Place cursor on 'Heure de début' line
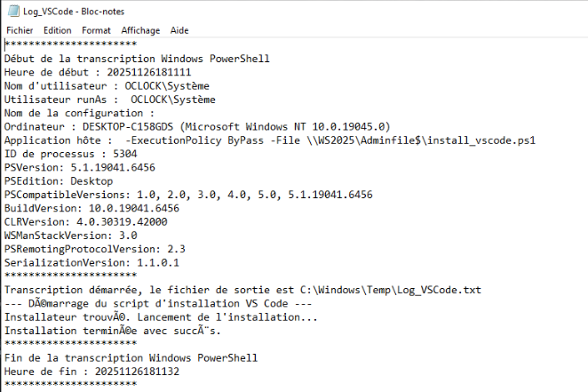Viewport: 588px width, 392px height. [x=98, y=72]
